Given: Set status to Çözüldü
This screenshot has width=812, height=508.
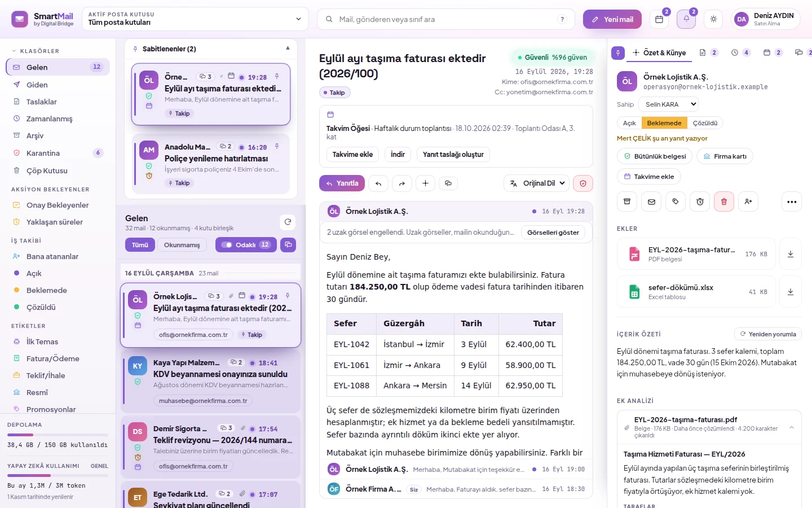Looking at the screenshot, I should (705, 123).
